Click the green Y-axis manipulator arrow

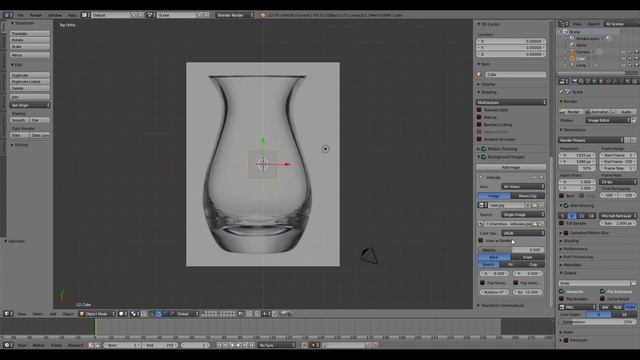pyautogui.click(x=262, y=140)
